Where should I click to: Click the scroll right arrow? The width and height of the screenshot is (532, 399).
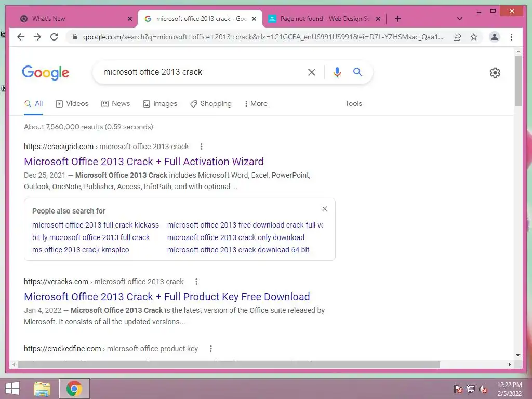pyautogui.click(x=509, y=364)
